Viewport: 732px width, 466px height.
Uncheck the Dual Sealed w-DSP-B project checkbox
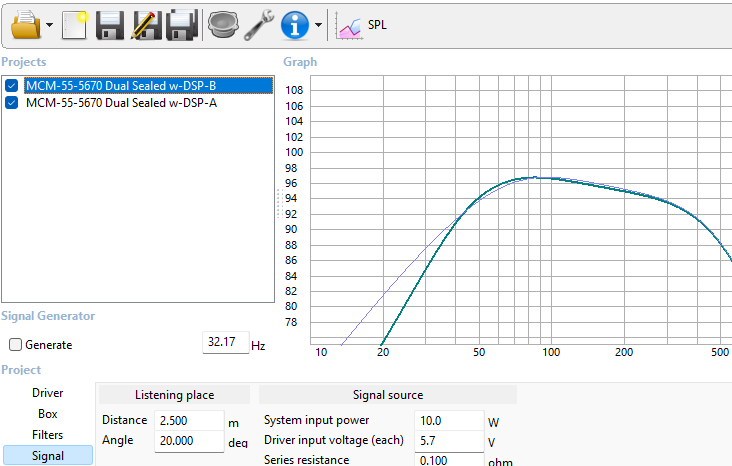(12, 86)
